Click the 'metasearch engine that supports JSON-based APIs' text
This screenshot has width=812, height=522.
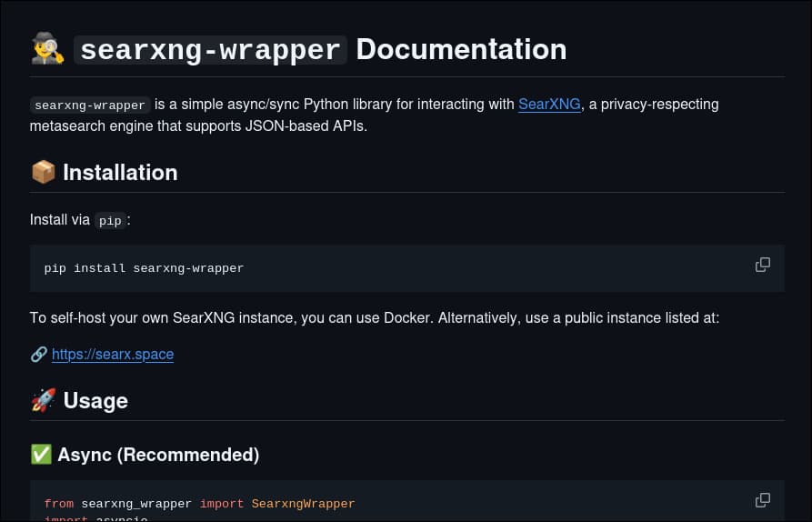click(198, 125)
